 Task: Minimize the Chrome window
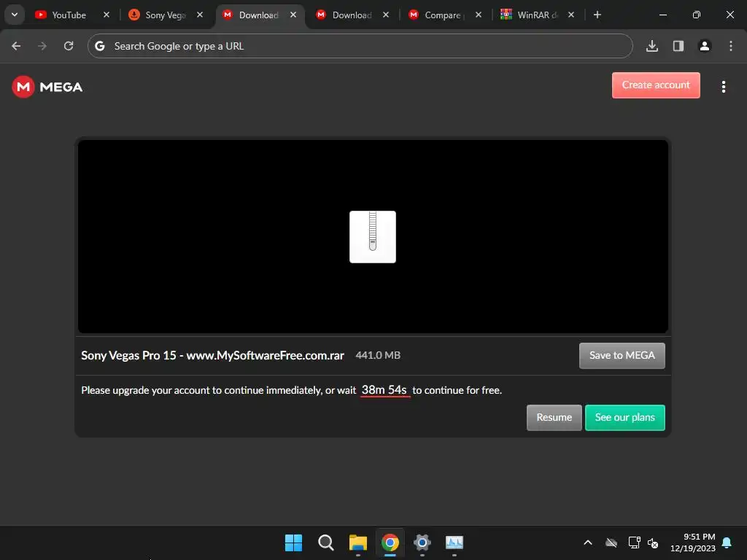click(662, 15)
